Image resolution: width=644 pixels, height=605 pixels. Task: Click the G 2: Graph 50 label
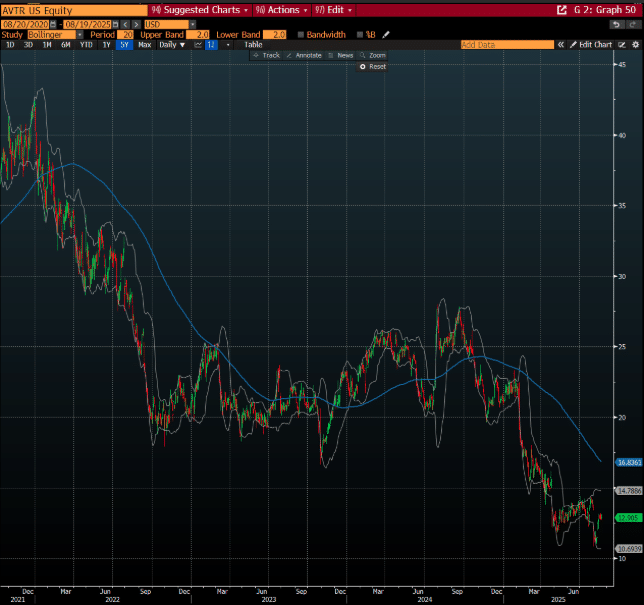(605, 10)
